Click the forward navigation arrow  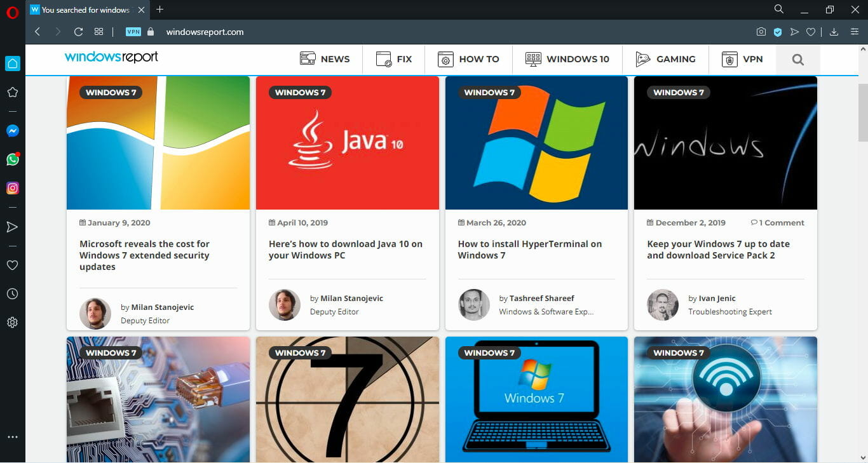pyautogui.click(x=58, y=32)
